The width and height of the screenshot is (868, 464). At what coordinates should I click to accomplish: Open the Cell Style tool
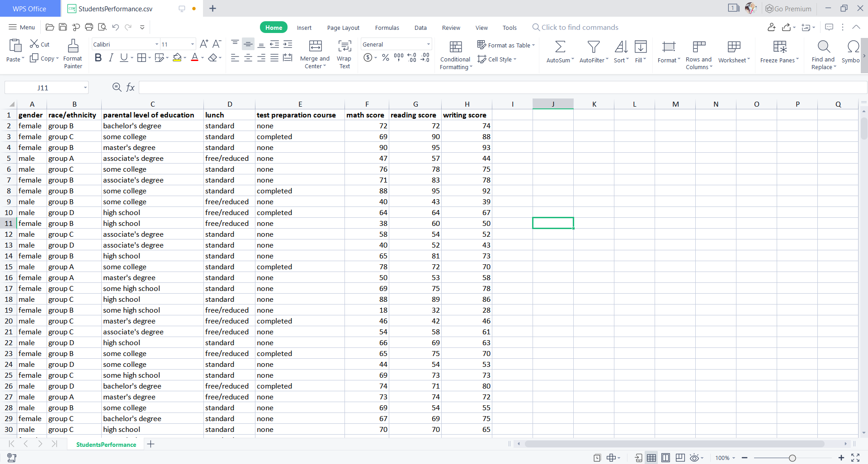click(497, 59)
